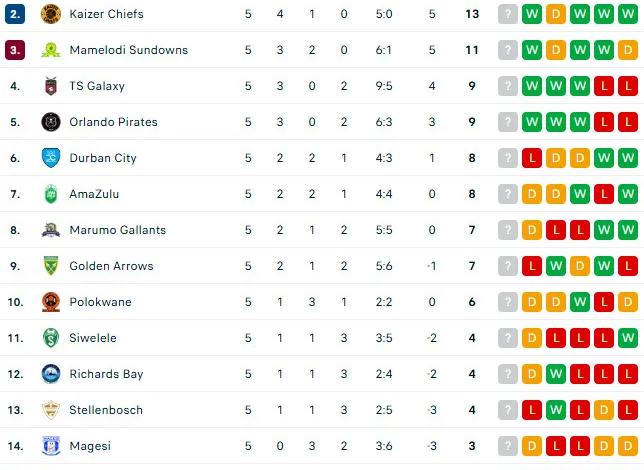The height and width of the screenshot is (470, 644).
Task: Click the Mamelodi Sundowns club logo
Action: pos(51,50)
